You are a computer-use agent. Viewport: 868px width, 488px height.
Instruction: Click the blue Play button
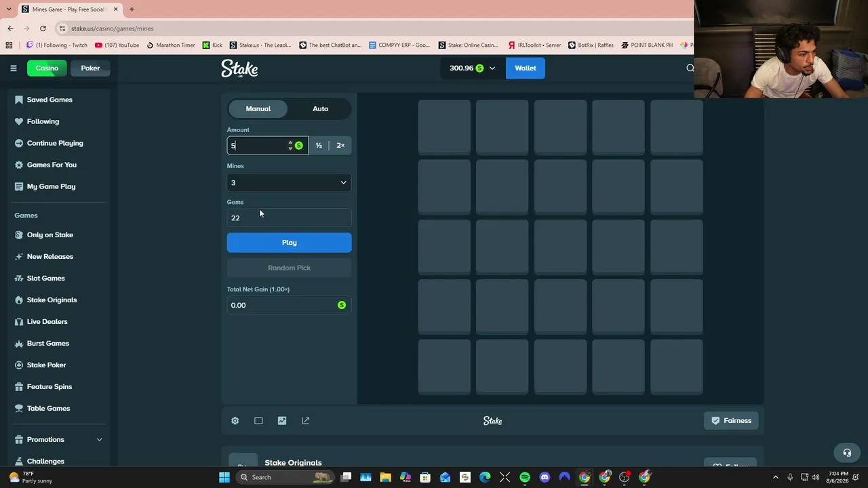point(289,243)
